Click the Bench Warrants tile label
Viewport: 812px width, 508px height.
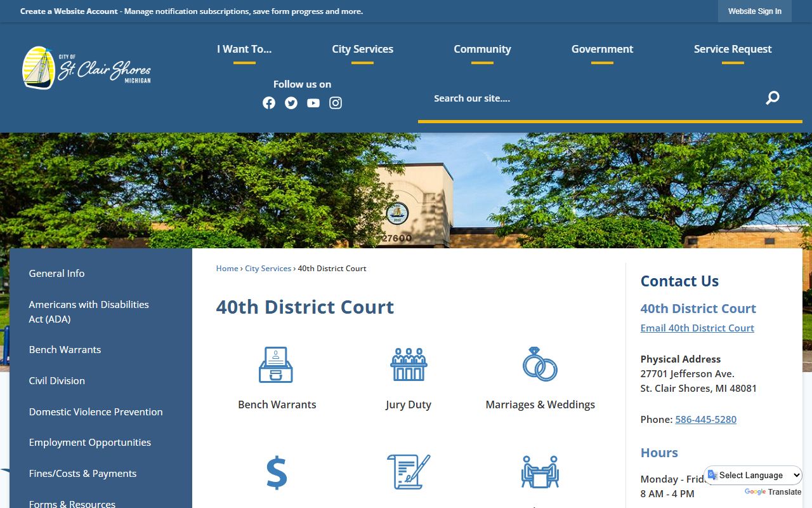click(x=277, y=404)
